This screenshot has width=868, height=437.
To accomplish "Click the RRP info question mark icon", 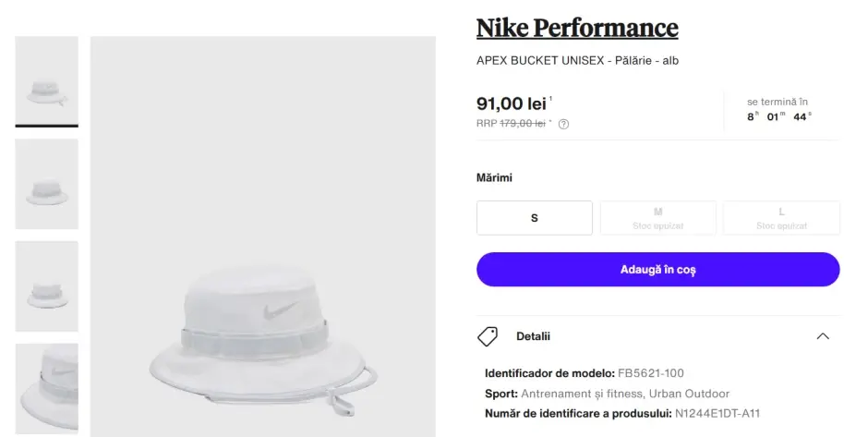I will [x=563, y=124].
